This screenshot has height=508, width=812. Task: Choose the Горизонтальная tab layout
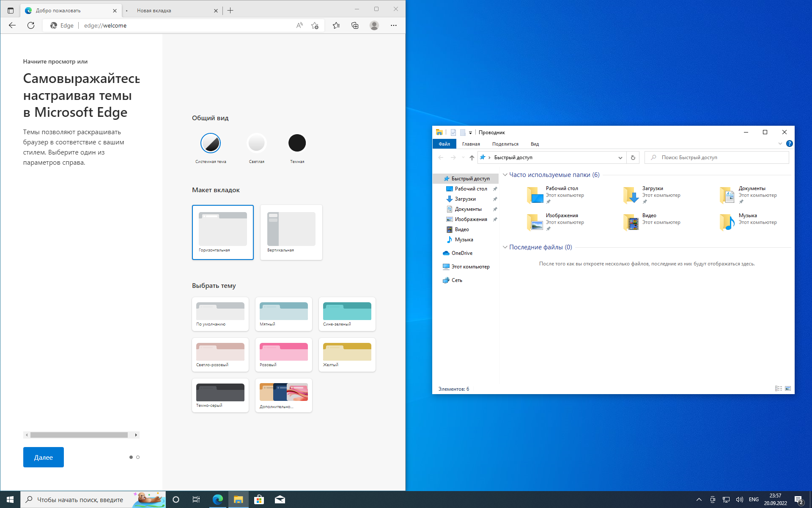point(223,232)
